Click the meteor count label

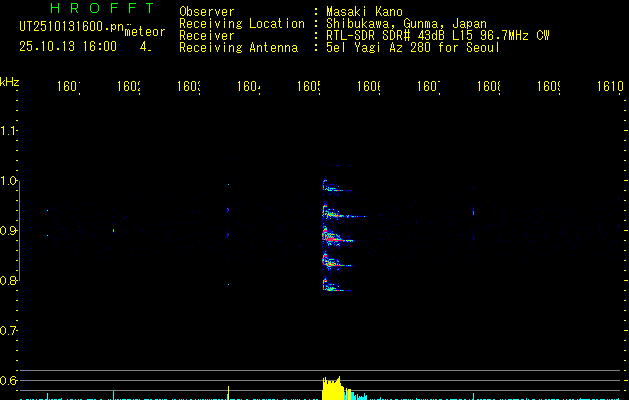tap(145, 32)
